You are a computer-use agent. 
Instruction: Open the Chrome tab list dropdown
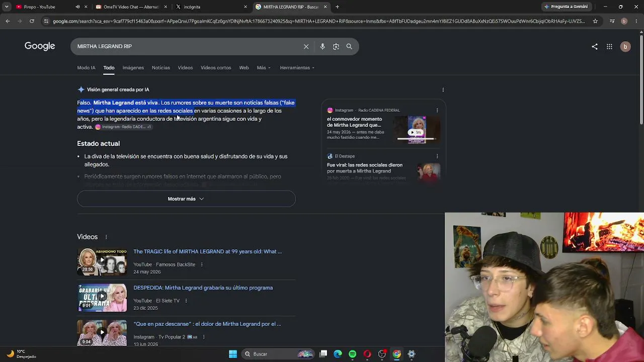(x=7, y=7)
